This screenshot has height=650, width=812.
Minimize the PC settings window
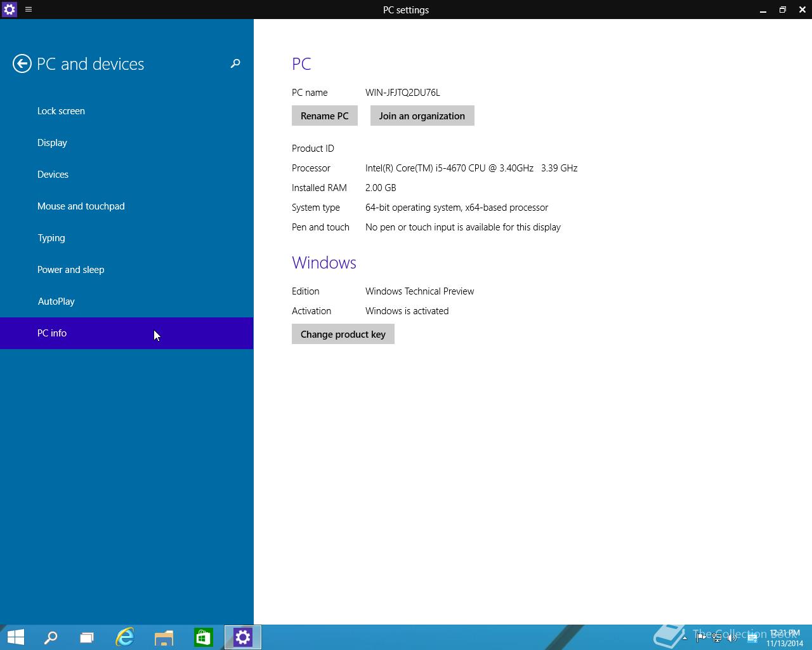tap(763, 10)
